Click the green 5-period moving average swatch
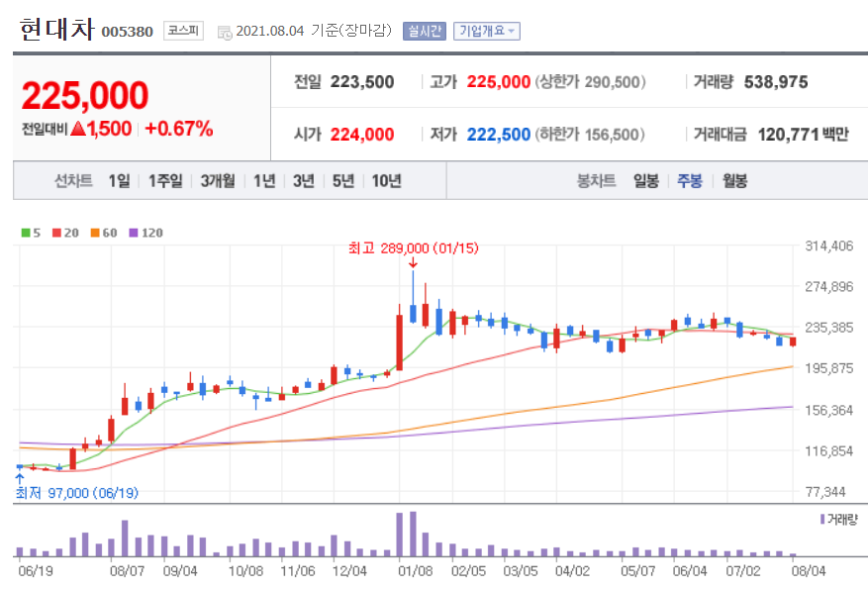Viewport: 868px width, 589px height. point(26,233)
